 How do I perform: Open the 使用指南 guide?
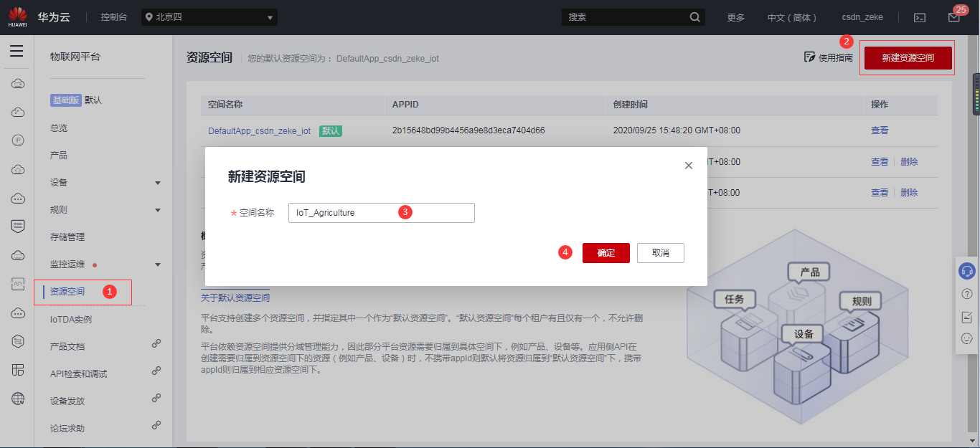829,57
